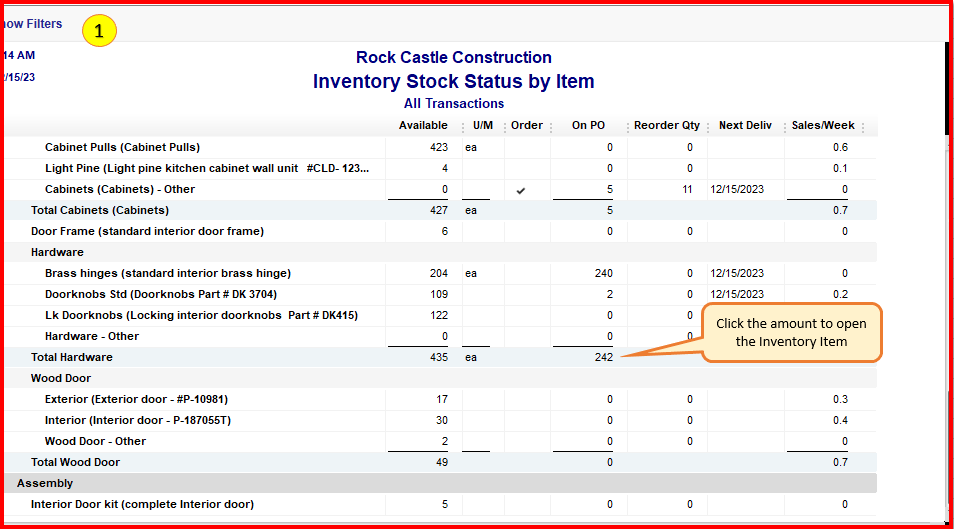
Task: Click the resize handle after On PO header
Action: point(627,127)
